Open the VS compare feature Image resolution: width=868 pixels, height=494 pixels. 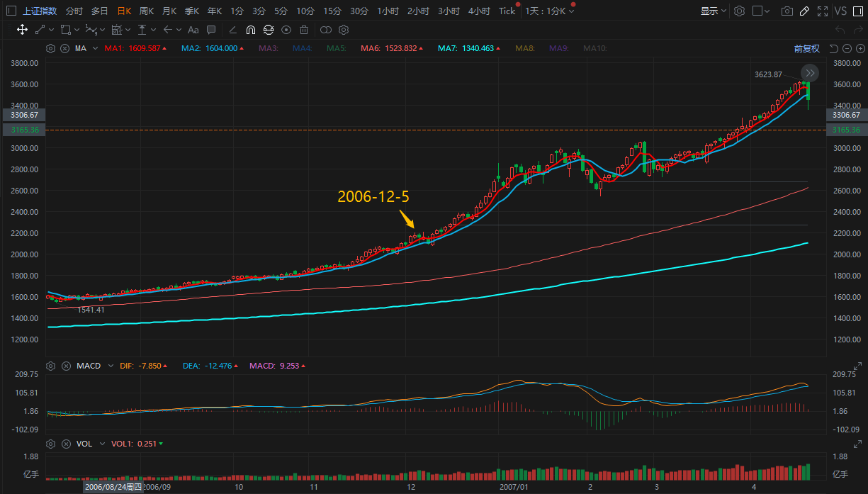[x=840, y=11]
